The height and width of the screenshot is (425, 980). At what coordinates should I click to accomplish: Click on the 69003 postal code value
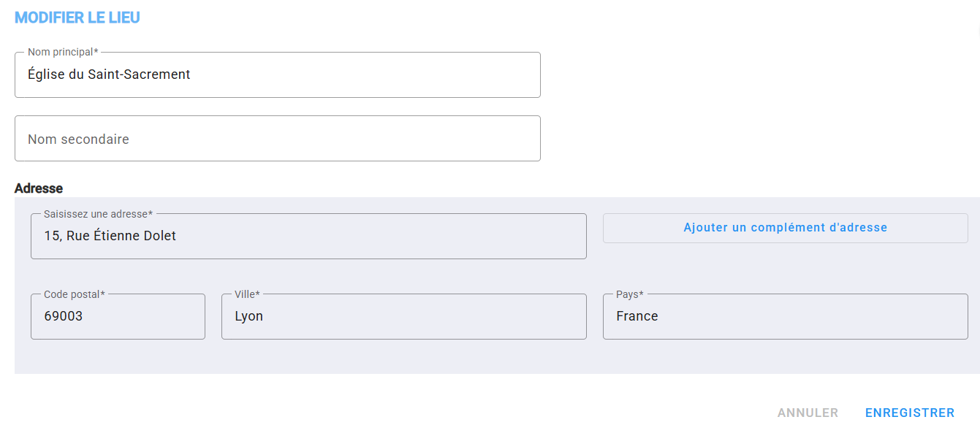pyautogui.click(x=64, y=316)
